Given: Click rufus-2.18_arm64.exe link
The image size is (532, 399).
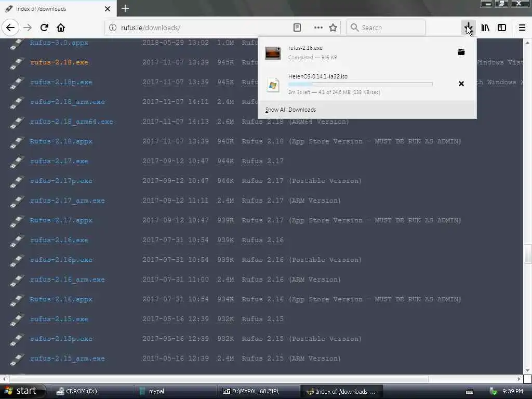Looking at the screenshot, I should [x=71, y=122].
